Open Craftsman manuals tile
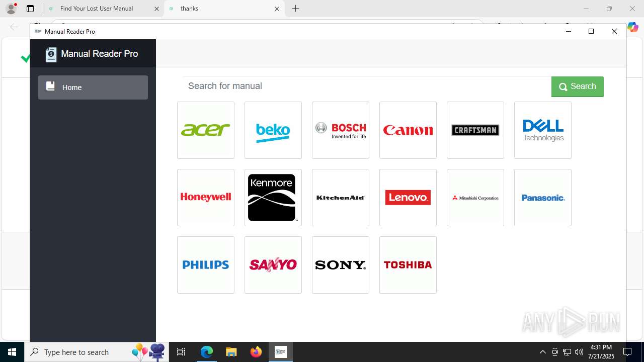This screenshot has width=644, height=362. click(x=475, y=130)
